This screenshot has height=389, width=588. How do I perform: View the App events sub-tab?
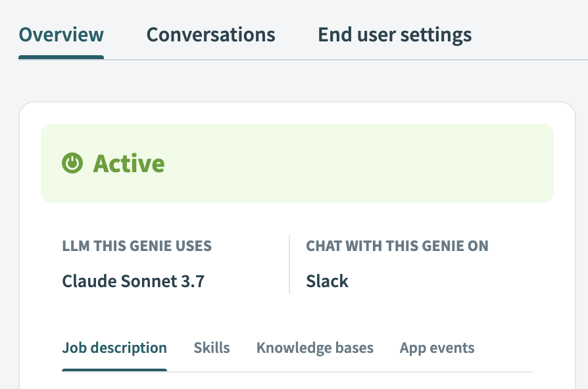pos(437,348)
